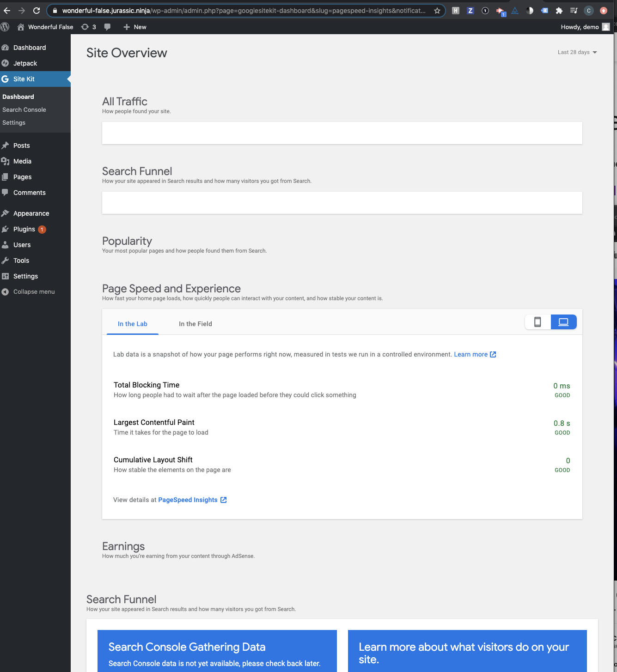The image size is (617, 672).
Task: Bookmark the page with the star
Action: (x=437, y=10)
